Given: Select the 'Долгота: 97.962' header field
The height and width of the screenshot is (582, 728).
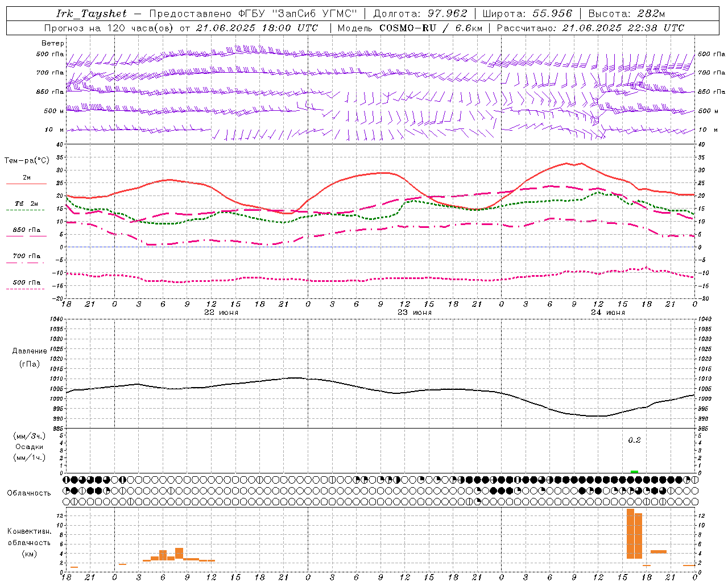Looking at the screenshot, I should 420,14.
